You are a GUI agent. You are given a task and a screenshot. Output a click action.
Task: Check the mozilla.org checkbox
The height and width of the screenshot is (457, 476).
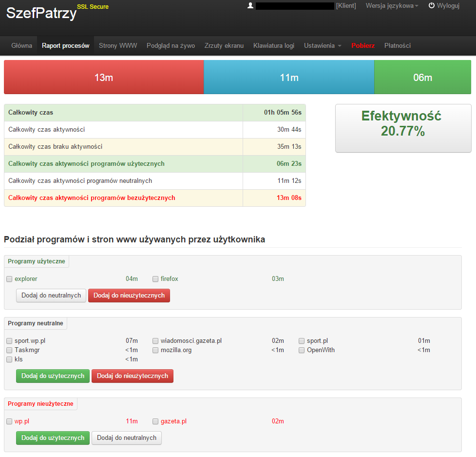[155, 350]
